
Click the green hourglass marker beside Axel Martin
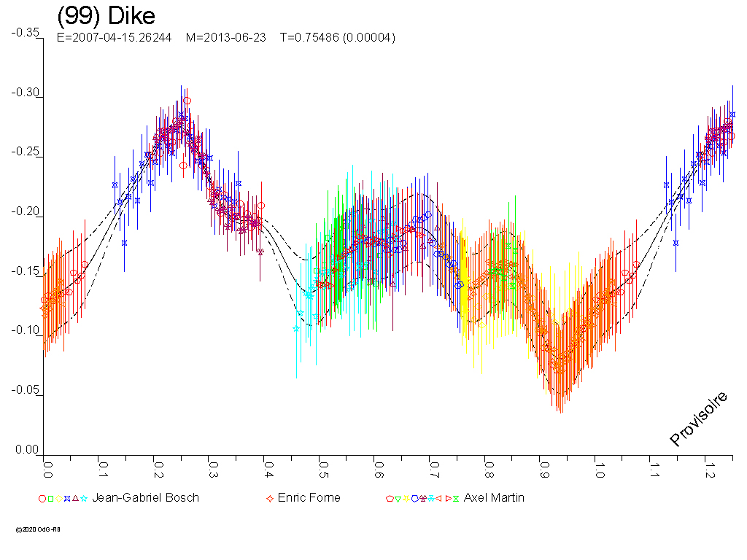click(456, 499)
